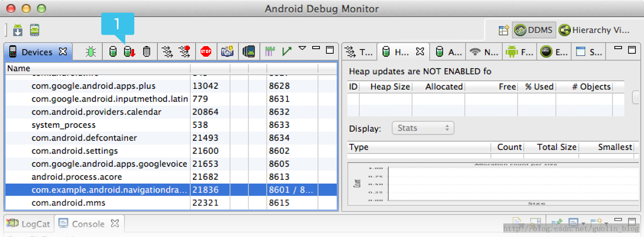Image resolution: width=644 pixels, height=237 pixels.
Task: Select com.android.settings process
Action: tap(171, 151)
